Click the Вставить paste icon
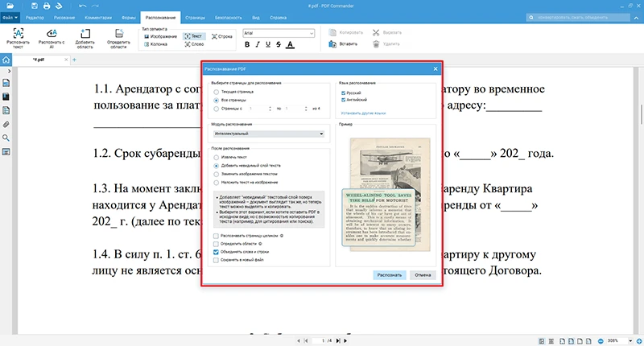 (x=332, y=44)
